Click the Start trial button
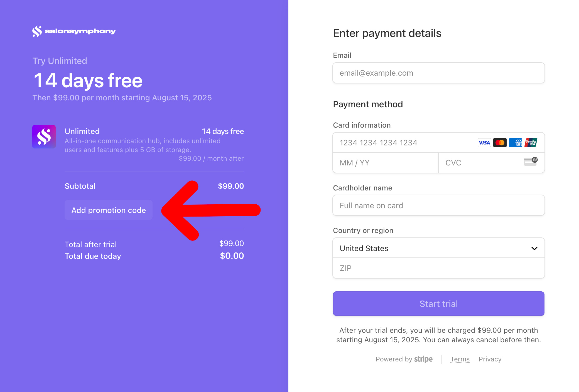This screenshot has width=579, height=392. click(x=439, y=304)
